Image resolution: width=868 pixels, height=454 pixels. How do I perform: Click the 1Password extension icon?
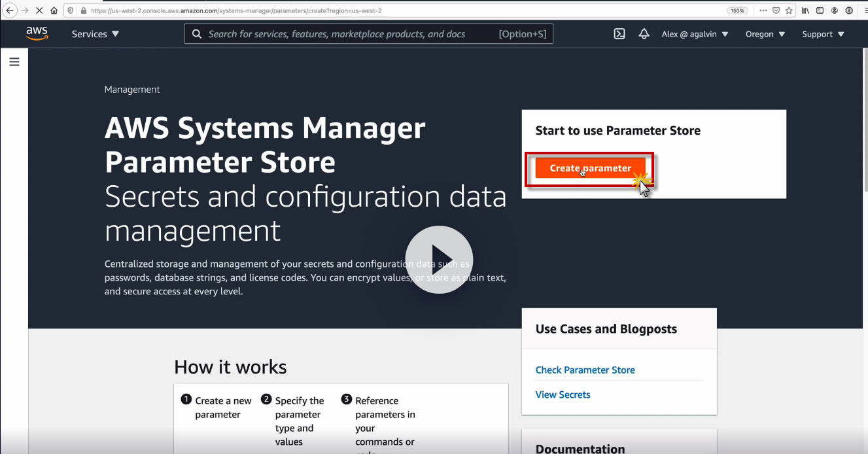pyautogui.click(x=848, y=10)
